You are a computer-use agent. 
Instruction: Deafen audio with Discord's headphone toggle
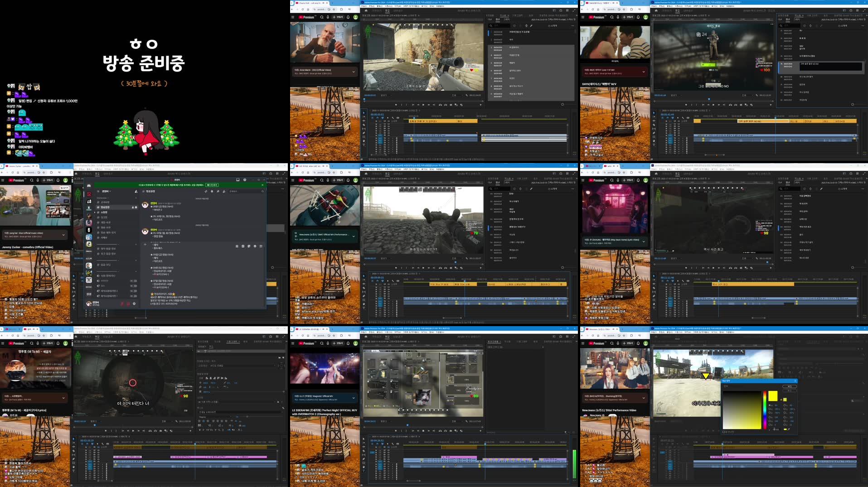point(129,304)
